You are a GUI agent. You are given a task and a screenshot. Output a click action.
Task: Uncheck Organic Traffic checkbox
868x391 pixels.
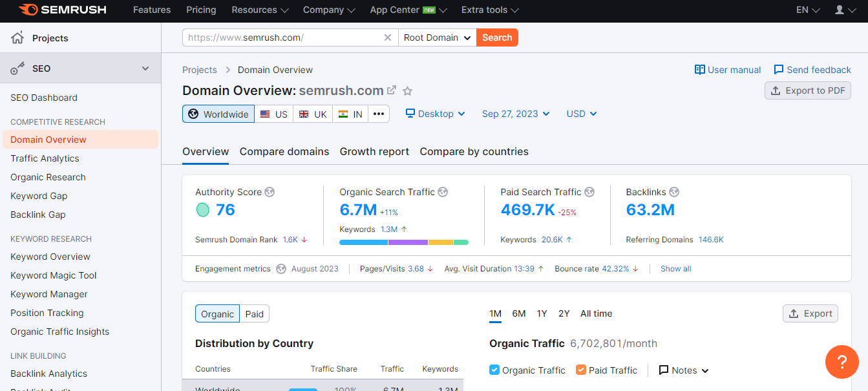[494, 370]
